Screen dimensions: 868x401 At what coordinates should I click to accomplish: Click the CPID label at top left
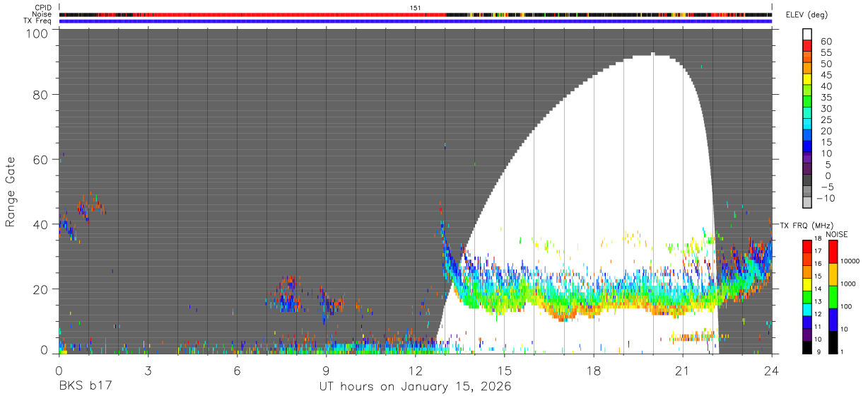coord(43,8)
